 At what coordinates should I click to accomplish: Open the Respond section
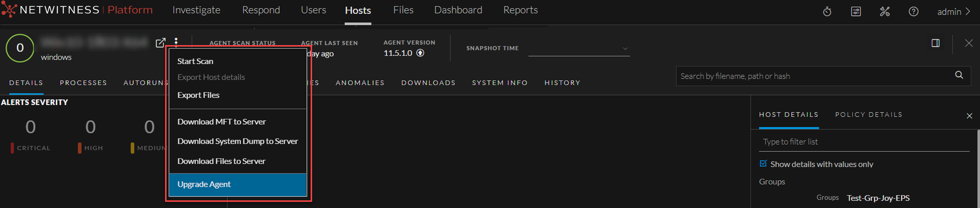261,10
